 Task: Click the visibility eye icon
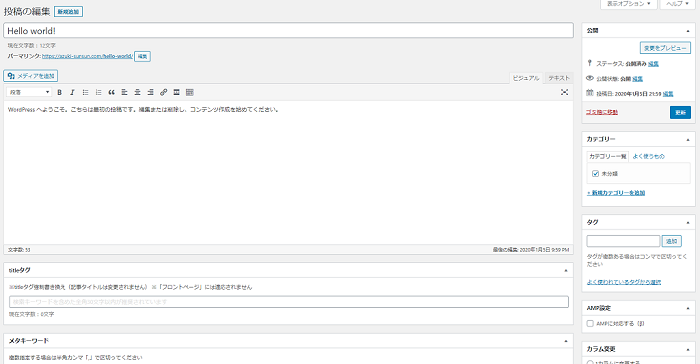[590, 78]
